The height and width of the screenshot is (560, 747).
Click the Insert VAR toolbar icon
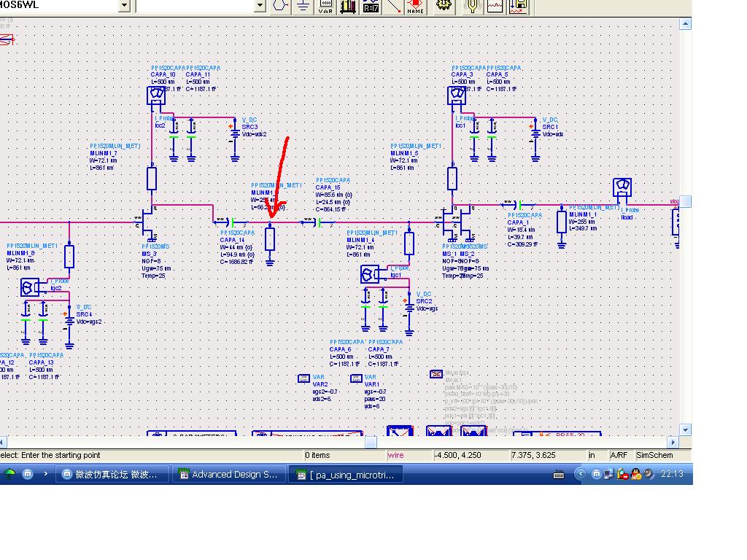pyautogui.click(x=326, y=6)
